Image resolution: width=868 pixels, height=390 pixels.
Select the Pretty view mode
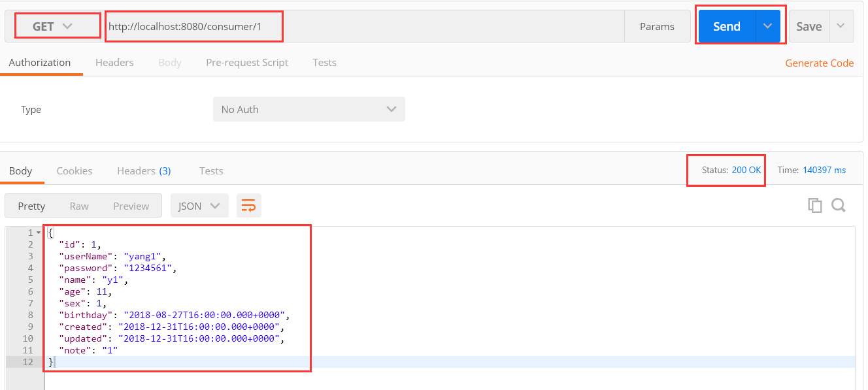[x=31, y=206]
